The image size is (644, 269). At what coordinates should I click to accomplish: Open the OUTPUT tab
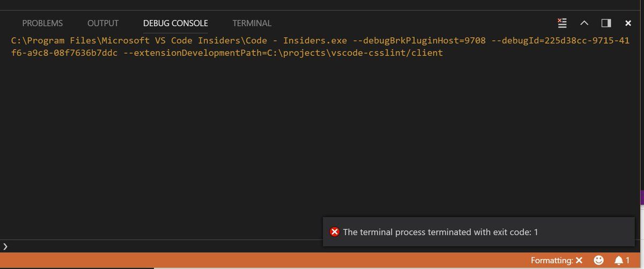tap(103, 23)
